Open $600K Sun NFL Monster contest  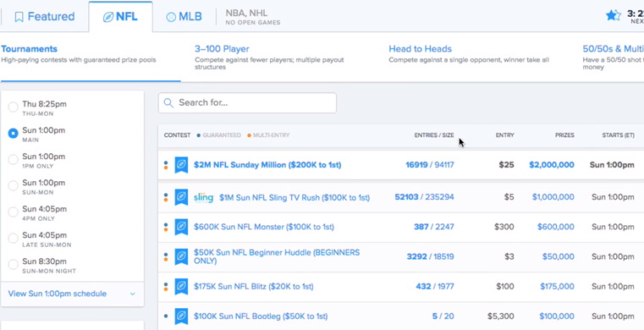coord(264,227)
